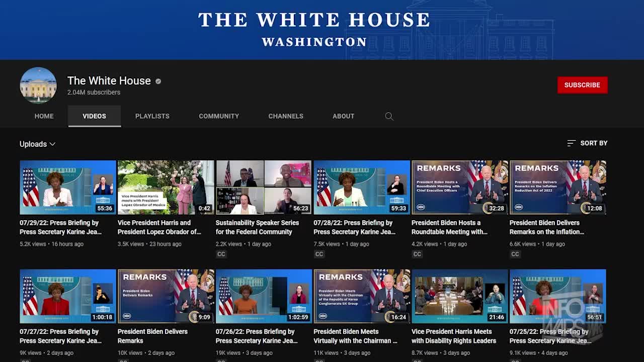Viewport: 644px width, 362px height.
Task: Open the About tab
Action: coord(343,116)
